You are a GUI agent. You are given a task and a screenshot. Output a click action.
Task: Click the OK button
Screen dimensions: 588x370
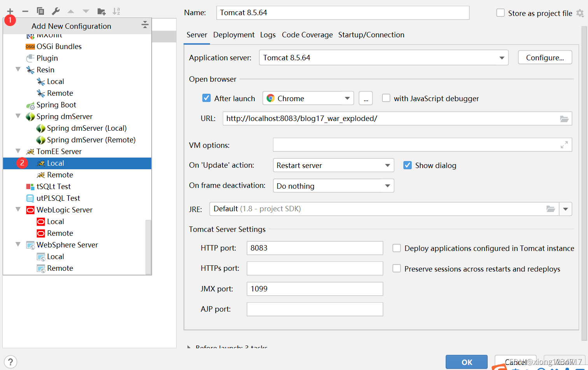pos(467,362)
